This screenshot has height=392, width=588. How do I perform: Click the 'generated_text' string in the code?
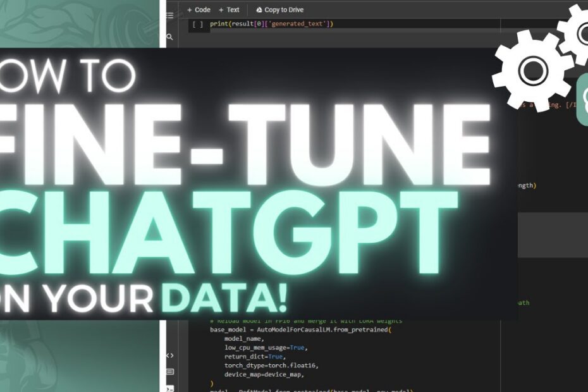297,23
